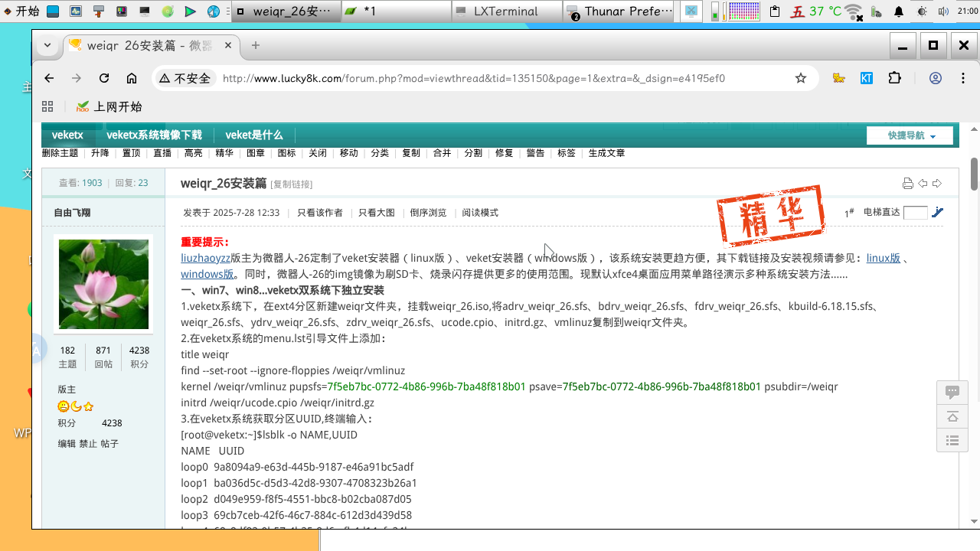Screen dimensions: 980x551
Task: Open thread list via floating list icon
Action: [952, 440]
